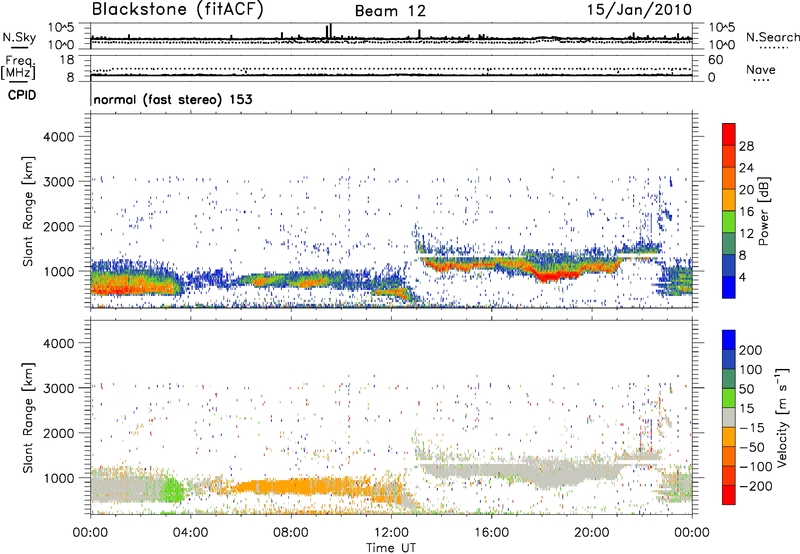800x554 pixels.
Task: Select the 20 label on power colorbar
Action: pyautogui.click(x=746, y=190)
